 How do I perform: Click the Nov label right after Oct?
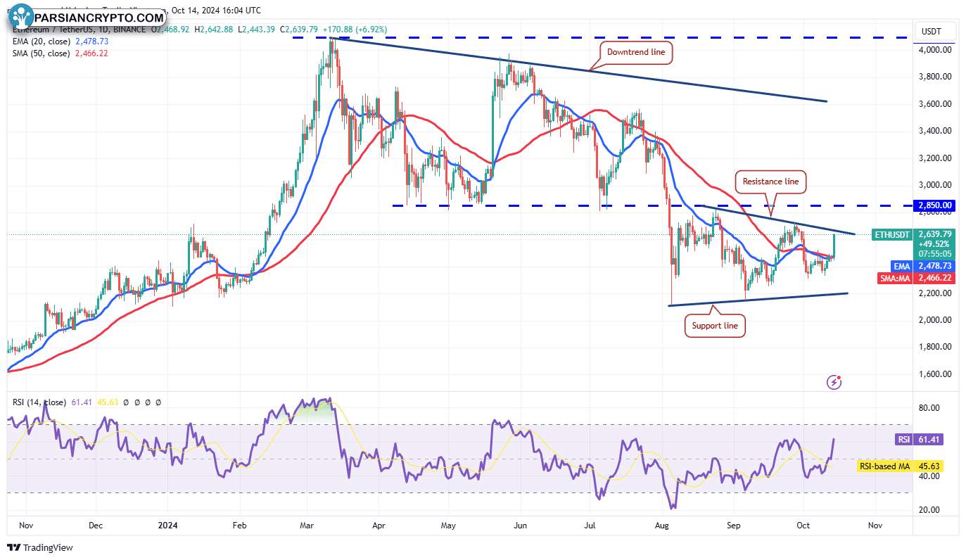point(875,526)
